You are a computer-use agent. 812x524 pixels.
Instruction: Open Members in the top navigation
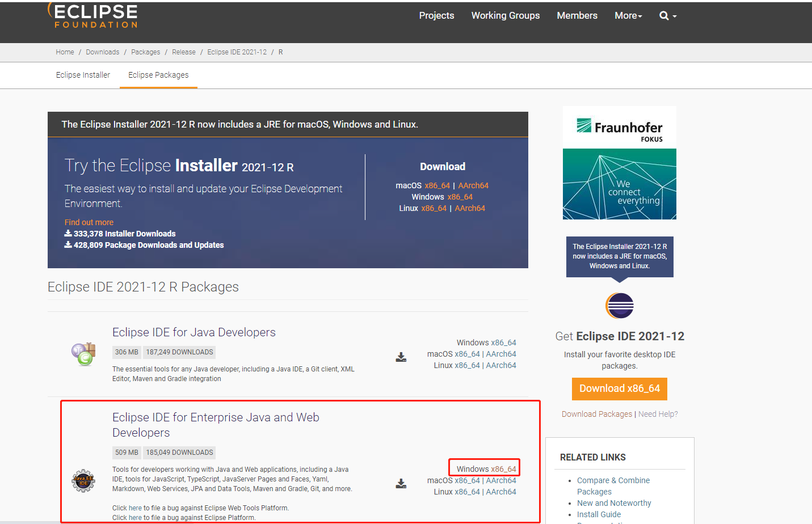pyautogui.click(x=577, y=16)
